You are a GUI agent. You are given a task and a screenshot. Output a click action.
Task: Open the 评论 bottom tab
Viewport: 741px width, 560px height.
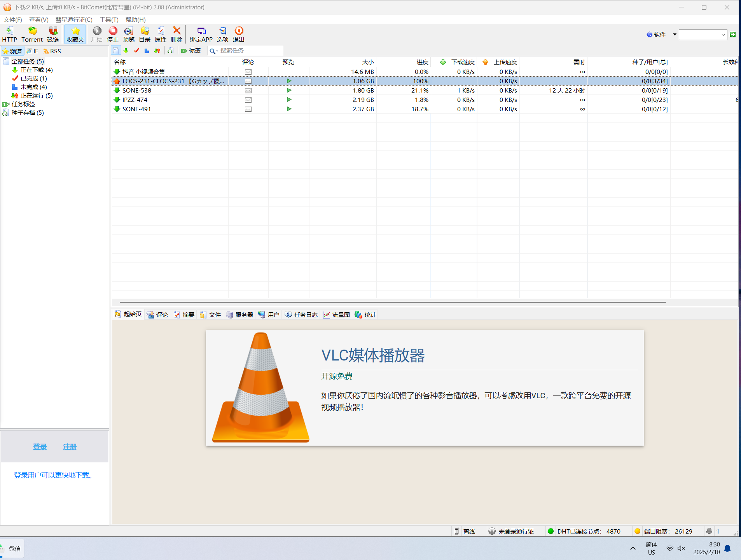coord(158,315)
